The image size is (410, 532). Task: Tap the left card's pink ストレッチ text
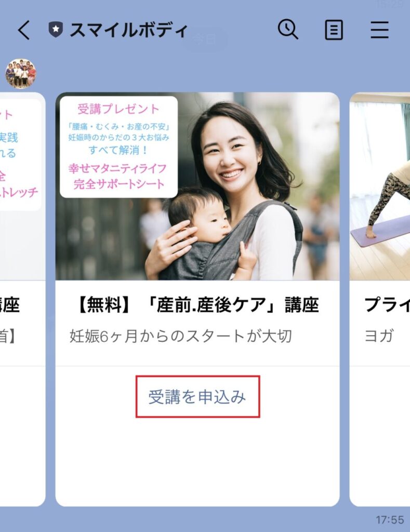[x=19, y=192]
